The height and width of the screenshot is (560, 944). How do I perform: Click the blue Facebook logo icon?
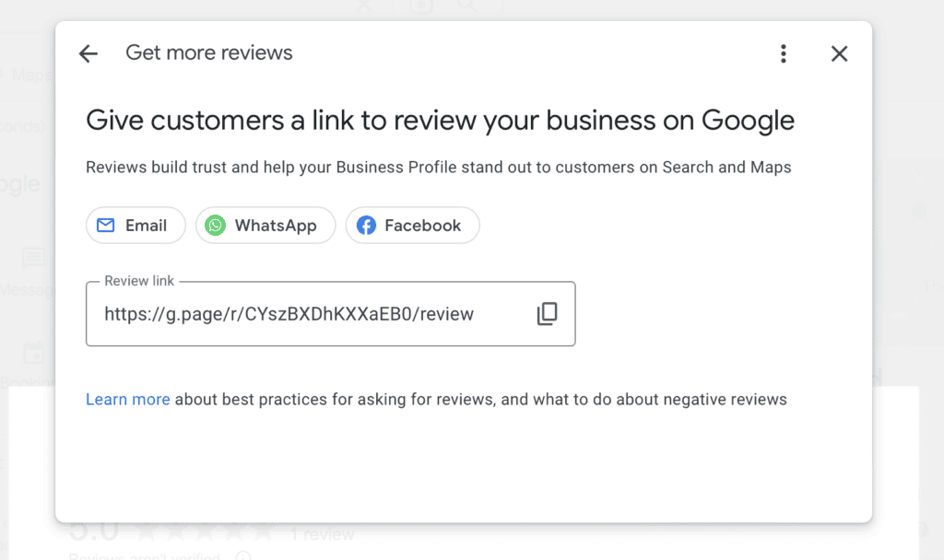click(x=366, y=226)
